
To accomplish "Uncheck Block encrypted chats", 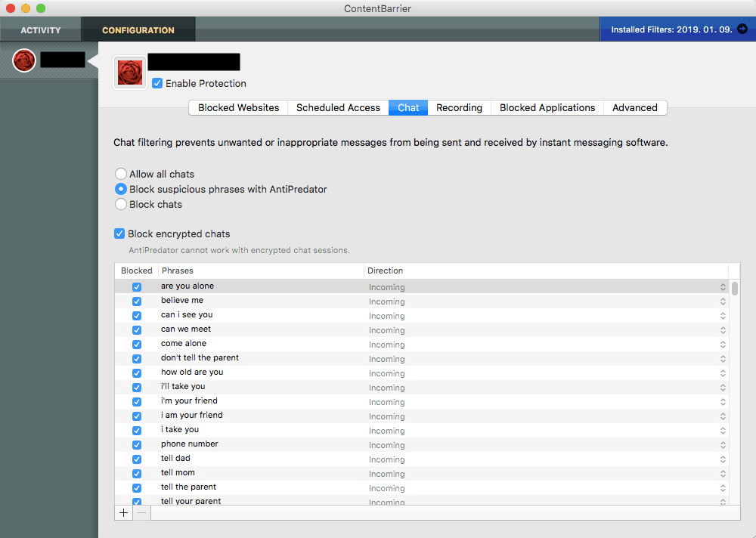I will tap(119, 233).
